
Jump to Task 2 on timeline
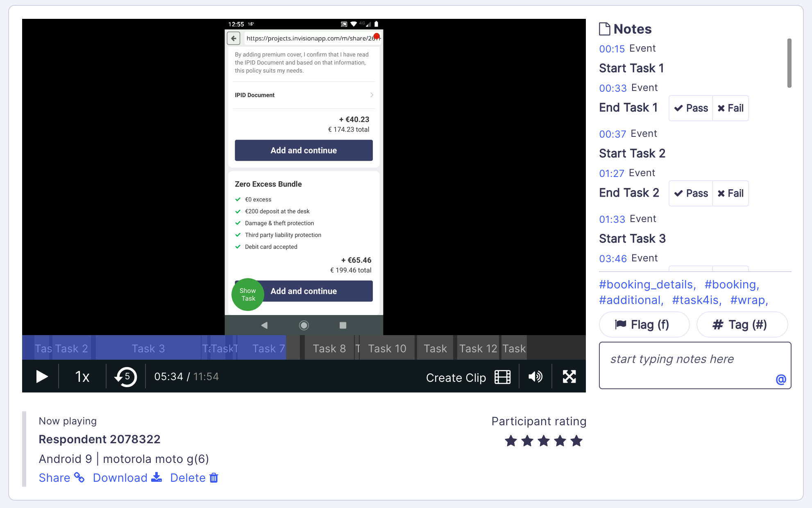[71, 349]
